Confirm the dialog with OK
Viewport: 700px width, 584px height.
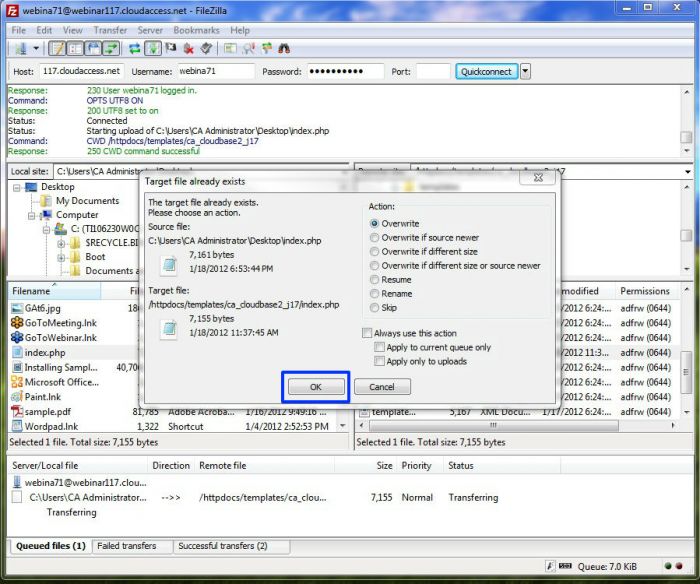(316, 387)
